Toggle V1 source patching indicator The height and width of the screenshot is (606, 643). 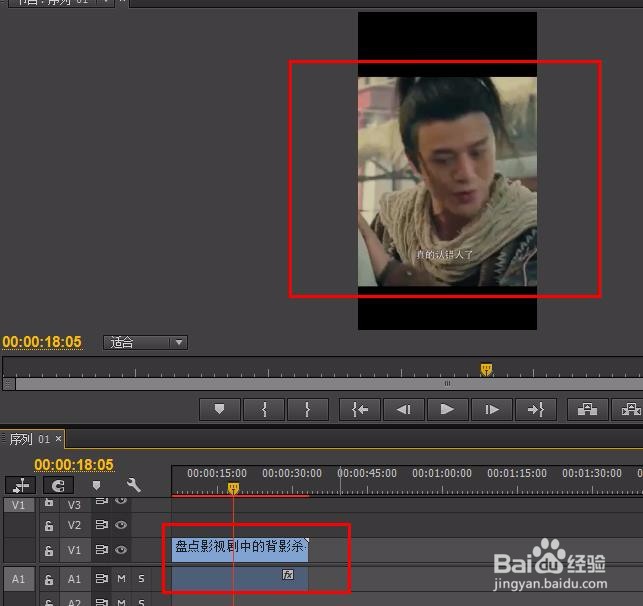tap(18, 505)
